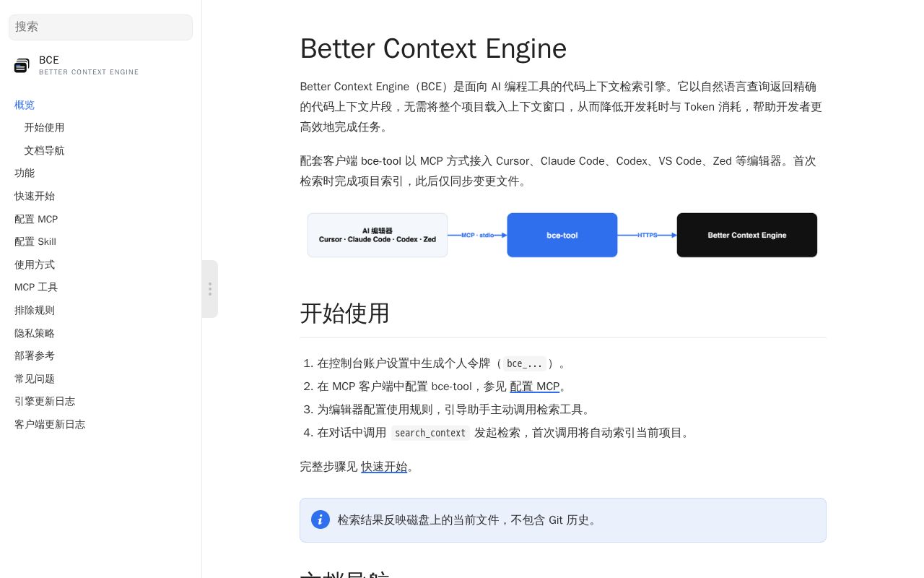Open 客户端更新日志 sidebar entry
924x578 pixels.
tap(50, 424)
